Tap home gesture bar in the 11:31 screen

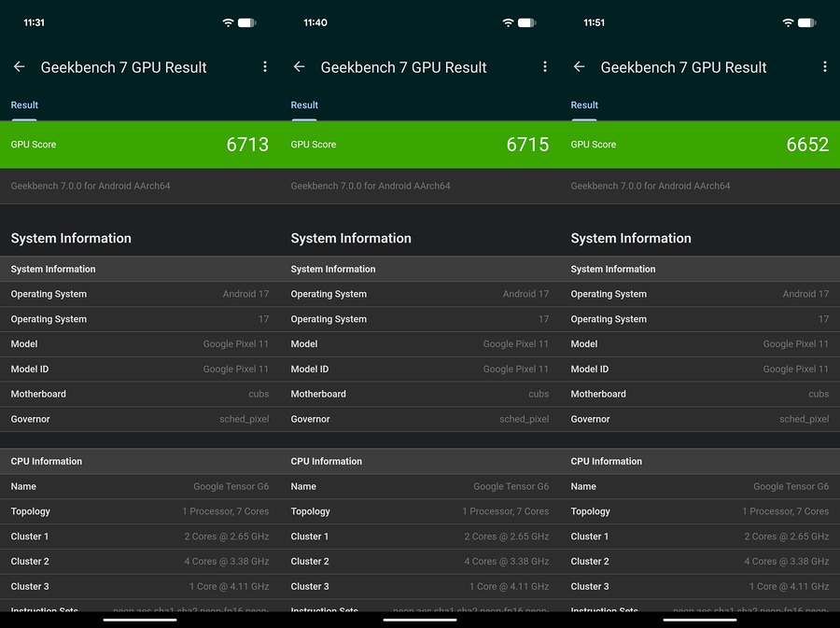click(140, 620)
